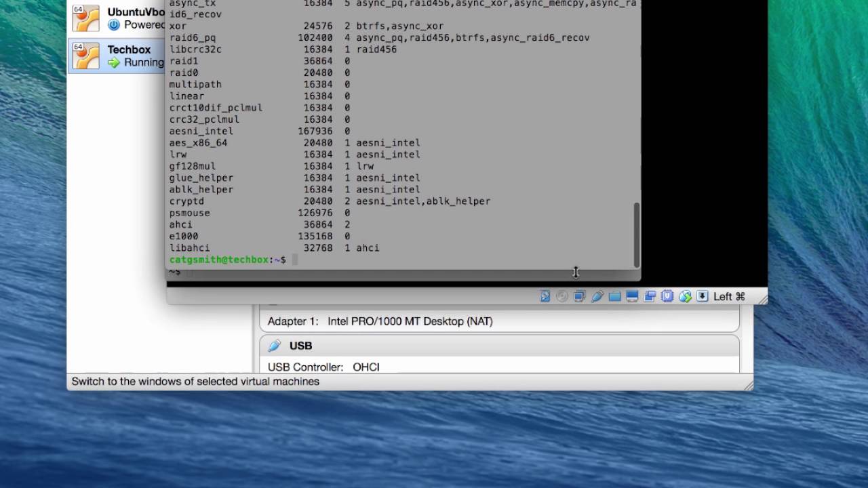This screenshot has height=488, width=868.
Task: Click the network adapters status icon
Action: [579, 296]
